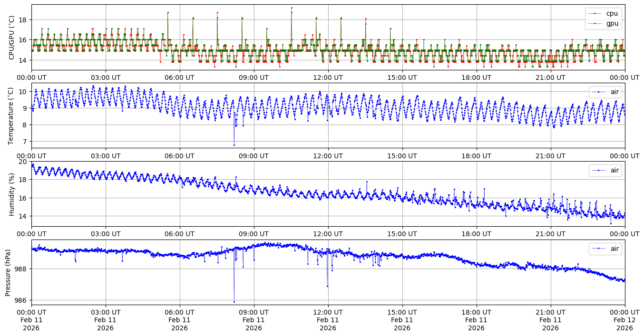The width and height of the screenshot is (644, 336).
Task: Click the lowest pressure dip point near 986
Action: [x=234, y=302]
